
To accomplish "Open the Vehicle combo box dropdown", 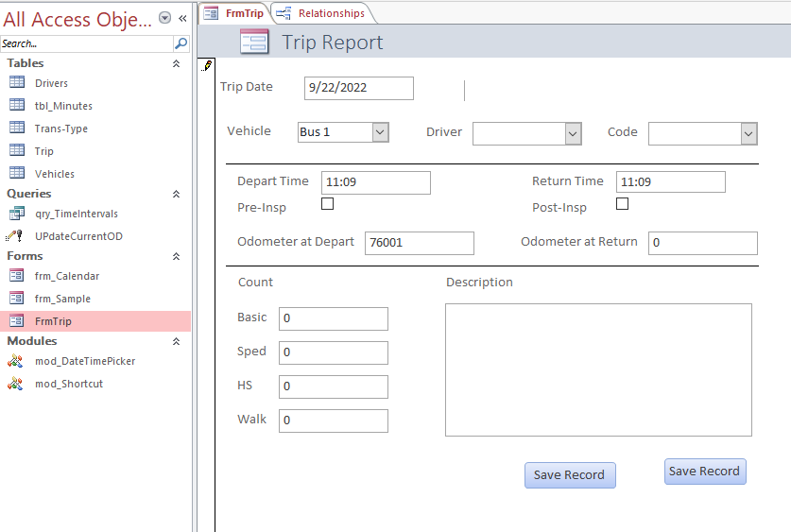I will point(380,132).
